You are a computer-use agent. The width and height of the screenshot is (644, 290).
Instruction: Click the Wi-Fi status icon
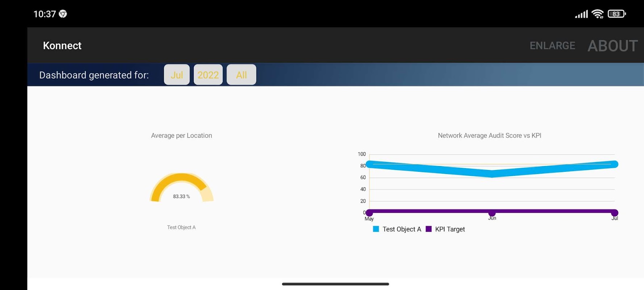click(x=598, y=14)
